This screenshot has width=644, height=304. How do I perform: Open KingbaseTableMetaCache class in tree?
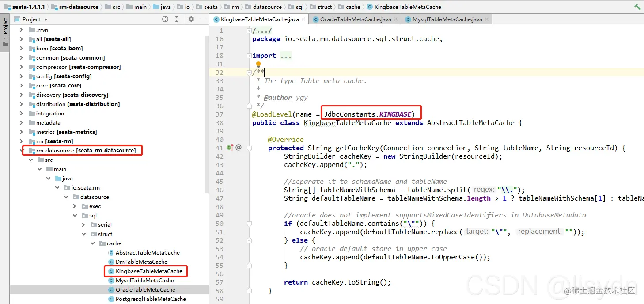pyautogui.click(x=149, y=271)
